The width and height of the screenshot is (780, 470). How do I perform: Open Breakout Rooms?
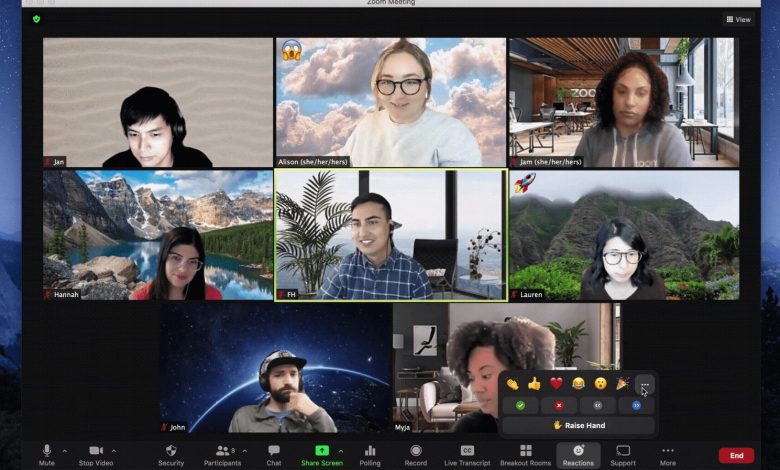525,455
